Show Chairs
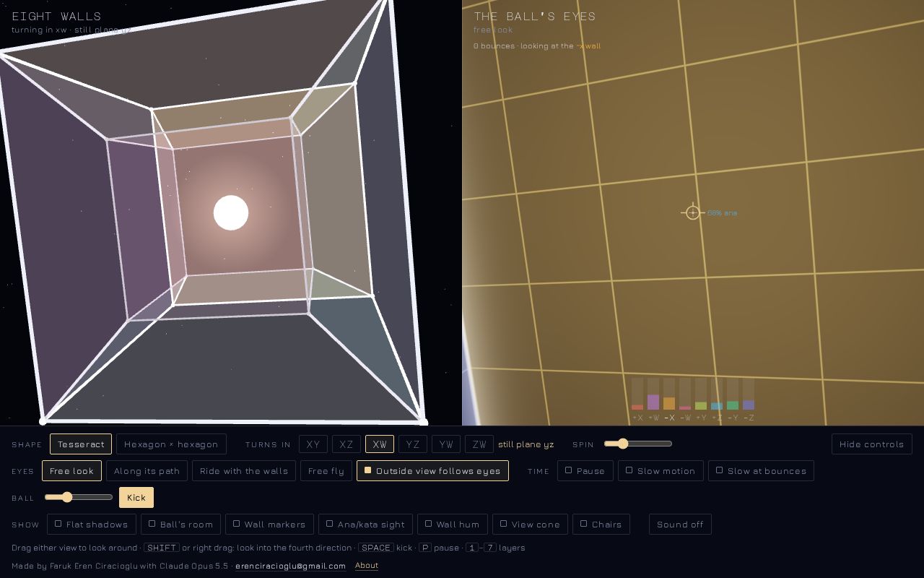 (601, 524)
